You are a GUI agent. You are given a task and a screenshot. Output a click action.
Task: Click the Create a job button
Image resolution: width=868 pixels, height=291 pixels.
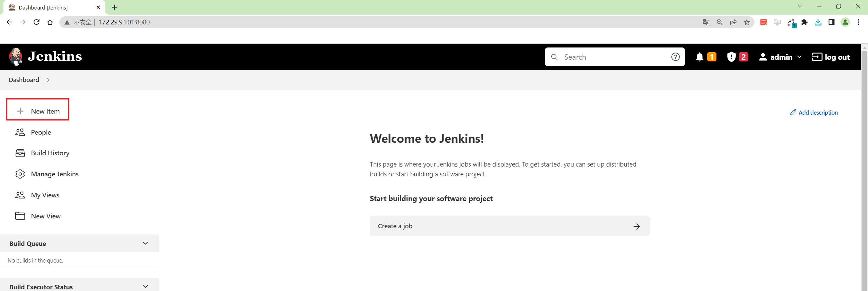click(510, 226)
